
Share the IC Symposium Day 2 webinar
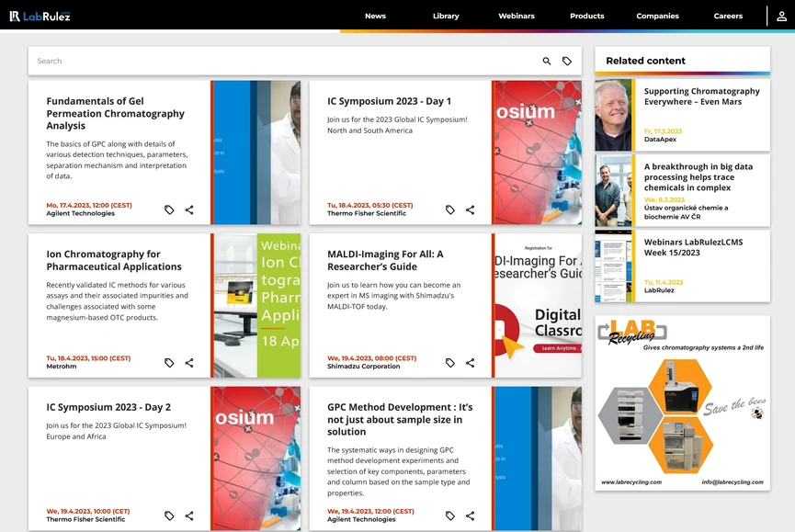point(189,515)
